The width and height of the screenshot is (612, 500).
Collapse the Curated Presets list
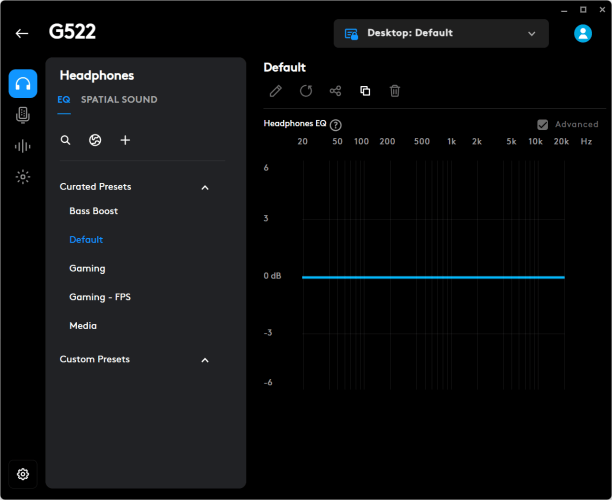coord(205,188)
